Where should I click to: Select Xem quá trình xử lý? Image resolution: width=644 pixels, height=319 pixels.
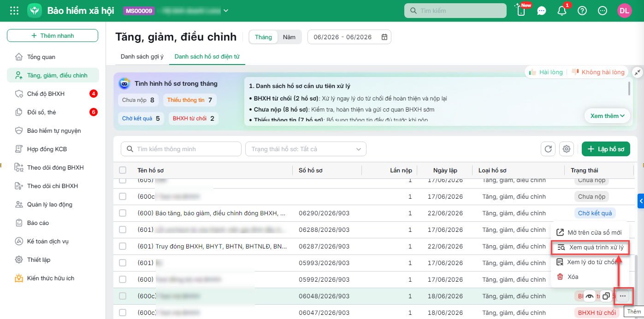point(590,247)
